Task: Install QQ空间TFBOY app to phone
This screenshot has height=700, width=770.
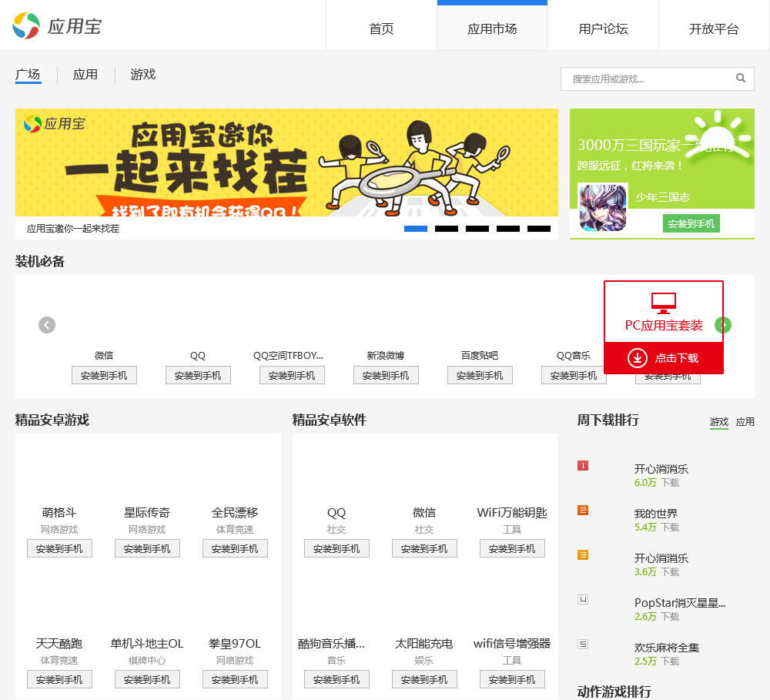Action: click(x=292, y=375)
